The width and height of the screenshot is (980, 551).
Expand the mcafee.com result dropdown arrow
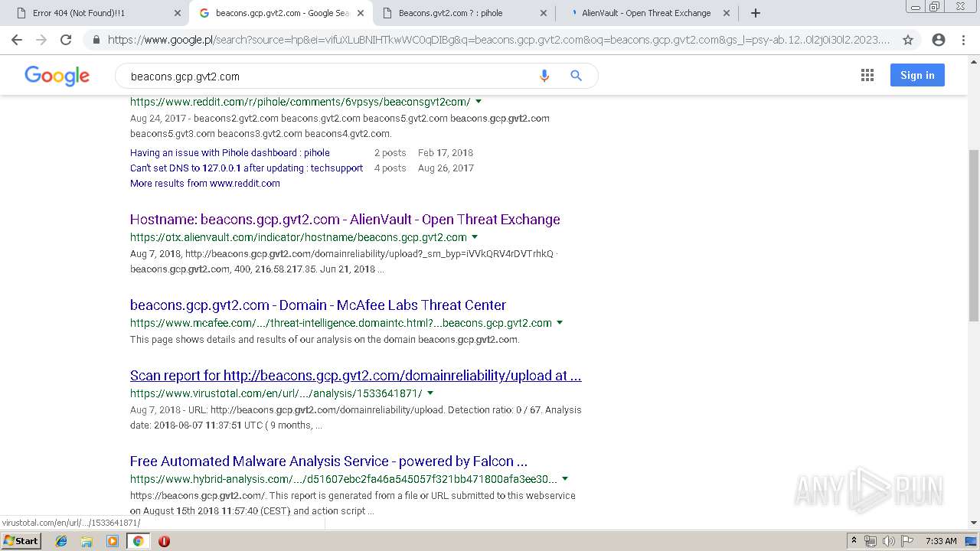click(560, 323)
